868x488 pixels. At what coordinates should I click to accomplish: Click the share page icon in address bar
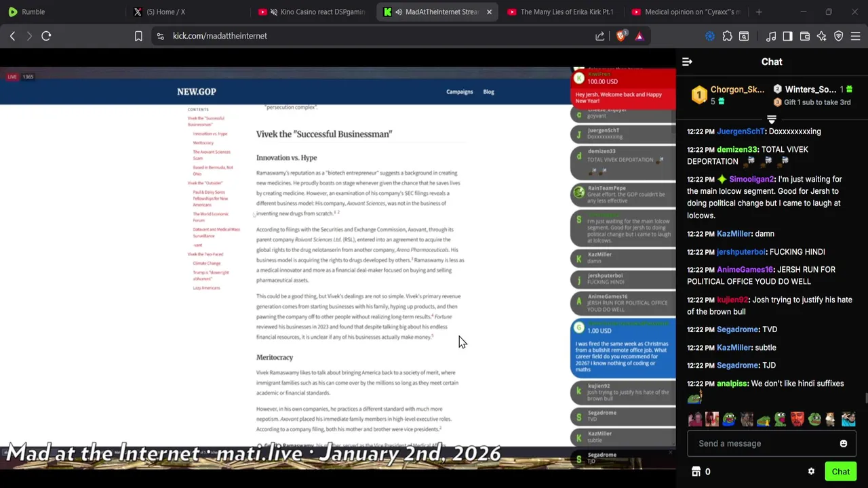point(600,36)
